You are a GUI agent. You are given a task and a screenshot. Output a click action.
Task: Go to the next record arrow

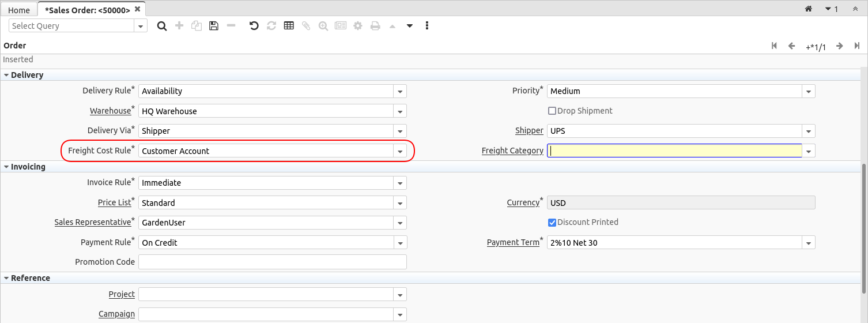pos(840,46)
